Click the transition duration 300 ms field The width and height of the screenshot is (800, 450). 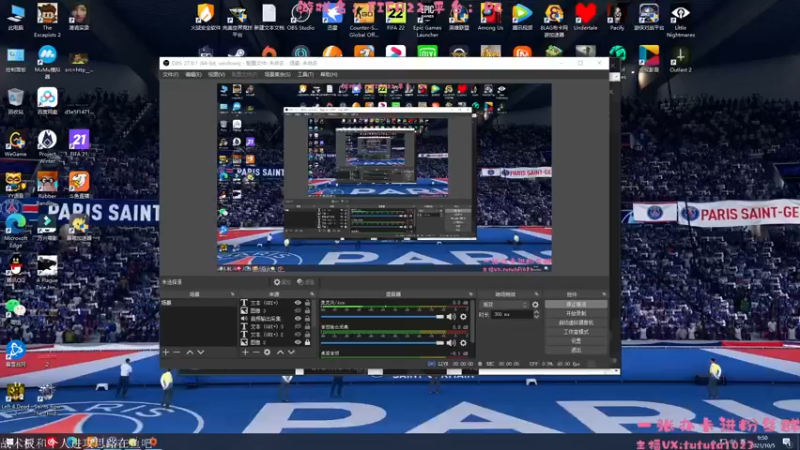[x=512, y=315]
